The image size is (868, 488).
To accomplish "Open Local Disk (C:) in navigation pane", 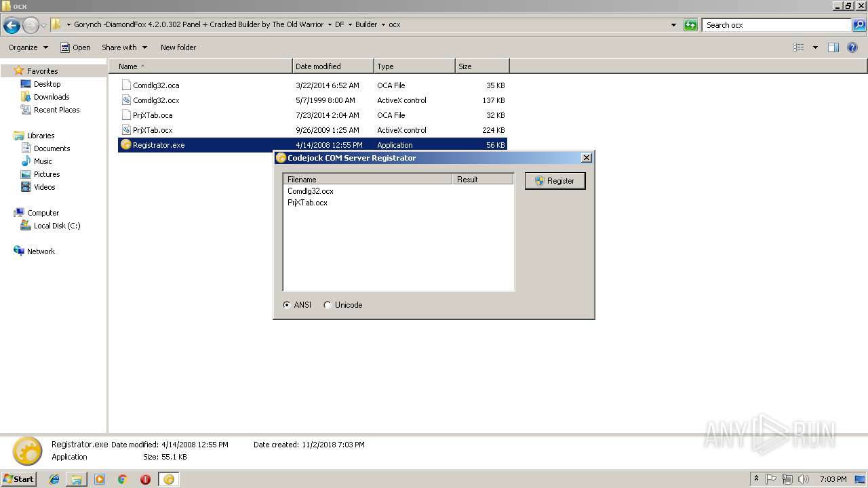I will [57, 226].
